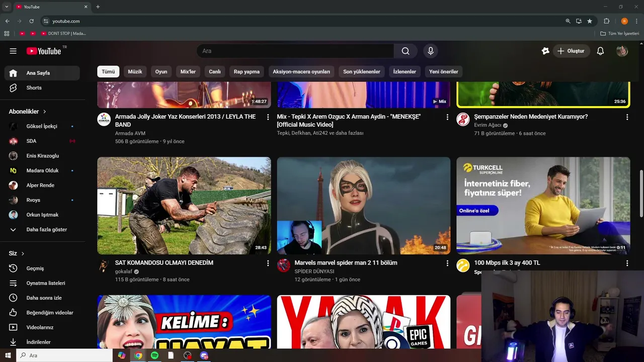Open Turkcell Superonline ad thumbnail
The height and width of the screenshot is (362, 644).
point(543,206)
